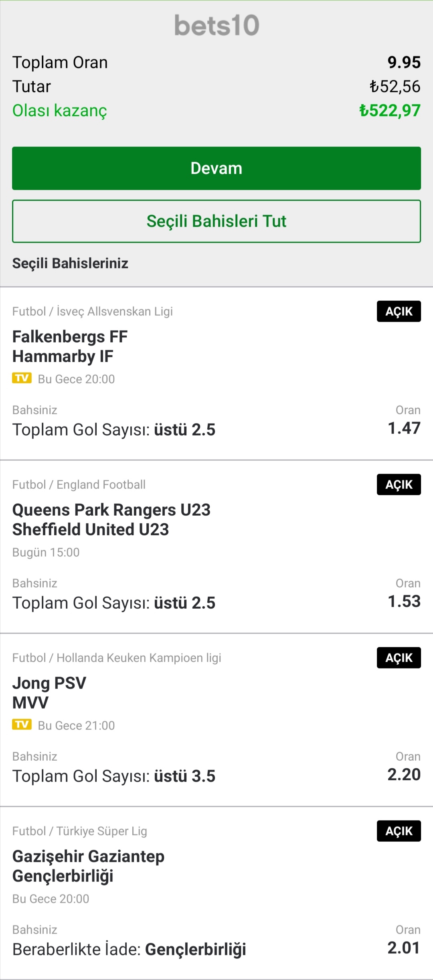The image size is (433, 980).
Task: Click AÇIK badge on Falkenbergs FF bet
Action: coord(399,311)
